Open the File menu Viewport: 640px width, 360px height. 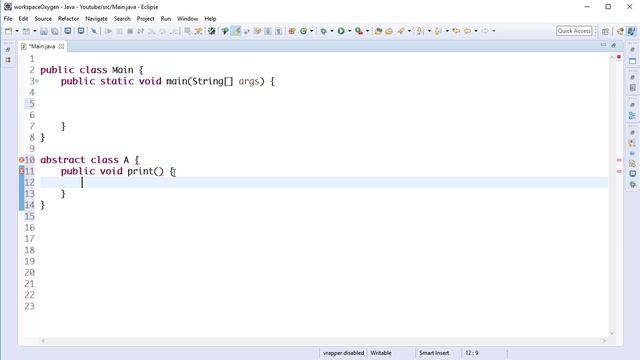(8, 19)
